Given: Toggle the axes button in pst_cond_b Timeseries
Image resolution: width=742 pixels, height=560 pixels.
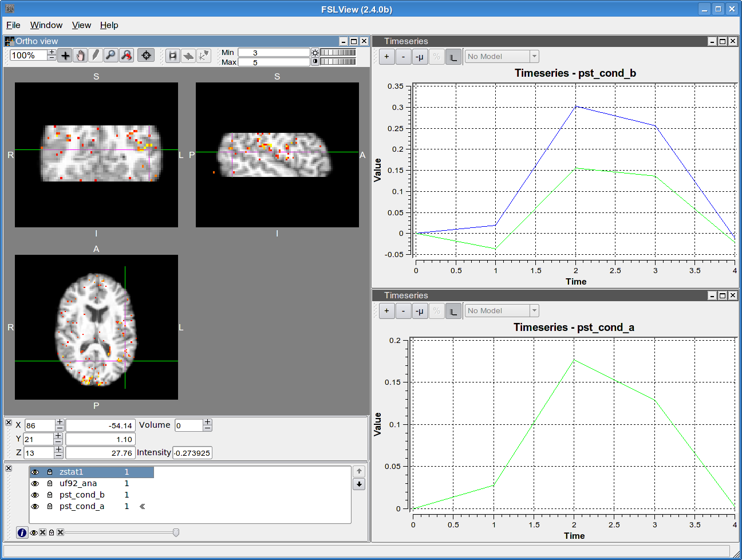Looking at the screenshot, I should coord(453,57).
